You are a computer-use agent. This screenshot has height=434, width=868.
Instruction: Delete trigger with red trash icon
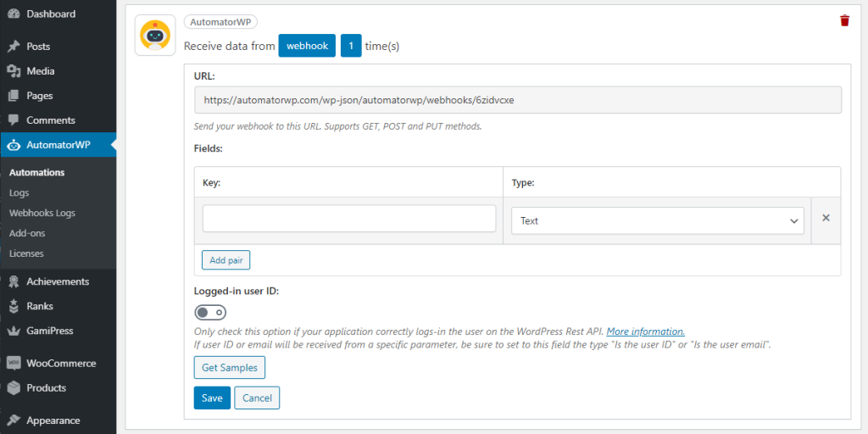844,21
